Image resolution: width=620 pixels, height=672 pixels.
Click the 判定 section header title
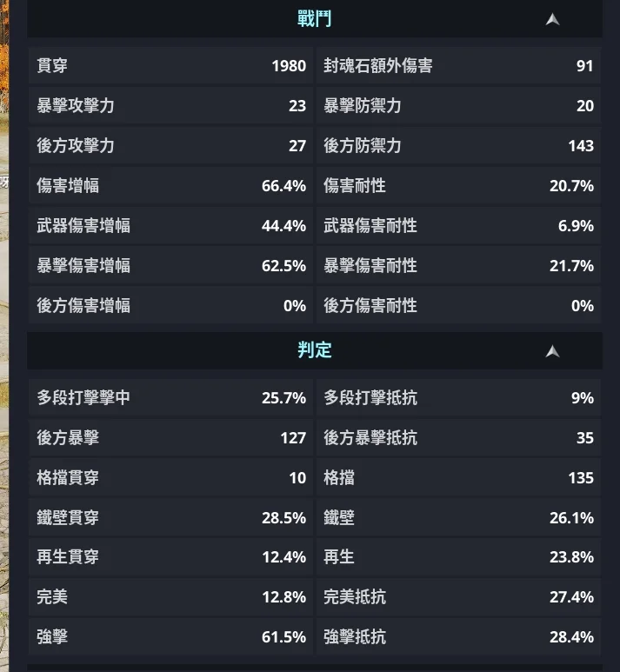pyautogui.click(x=314, y=350)
